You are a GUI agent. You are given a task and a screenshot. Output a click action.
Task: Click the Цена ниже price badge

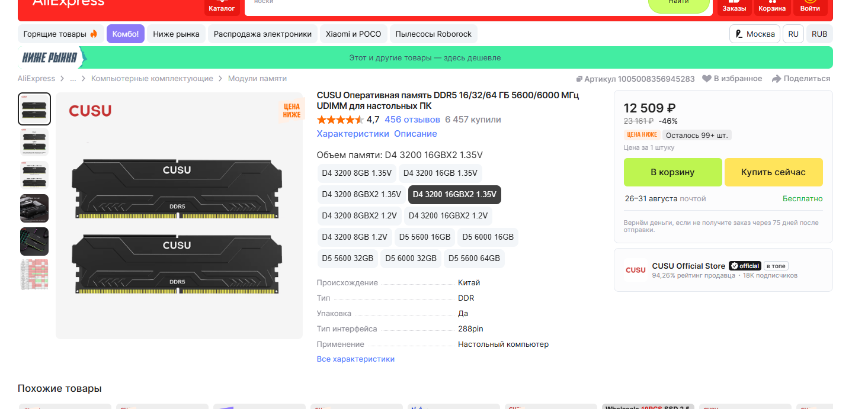[642, 135]
